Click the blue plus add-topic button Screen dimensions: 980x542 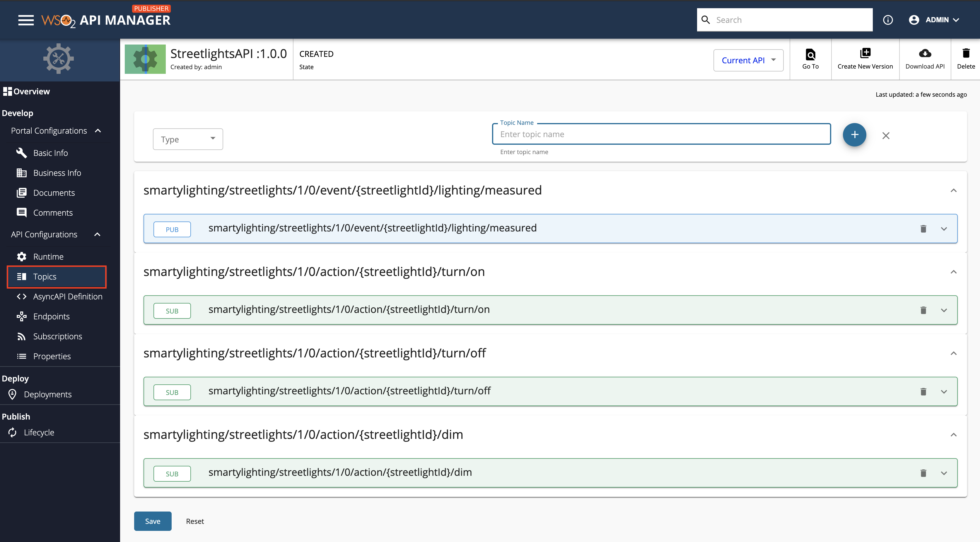[854, 135]
